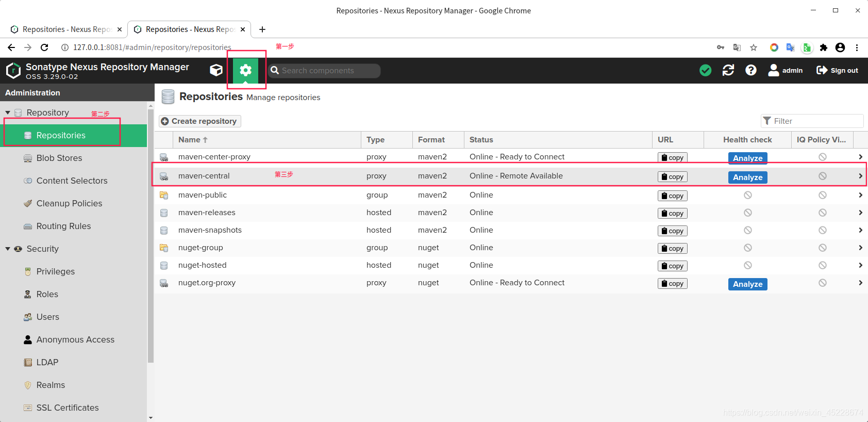Copy URL of maven-public
The width and height of the screenshot is (868, 422).
[672, 196]
